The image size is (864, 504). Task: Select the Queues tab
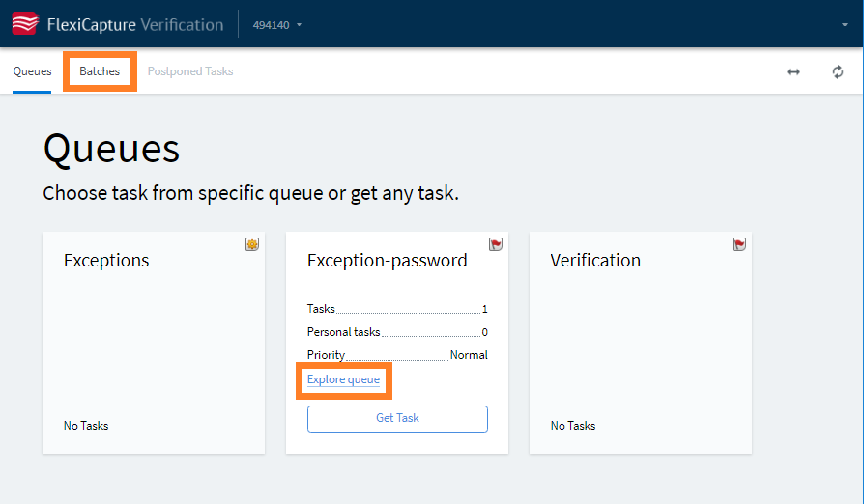tap(32, 71)
